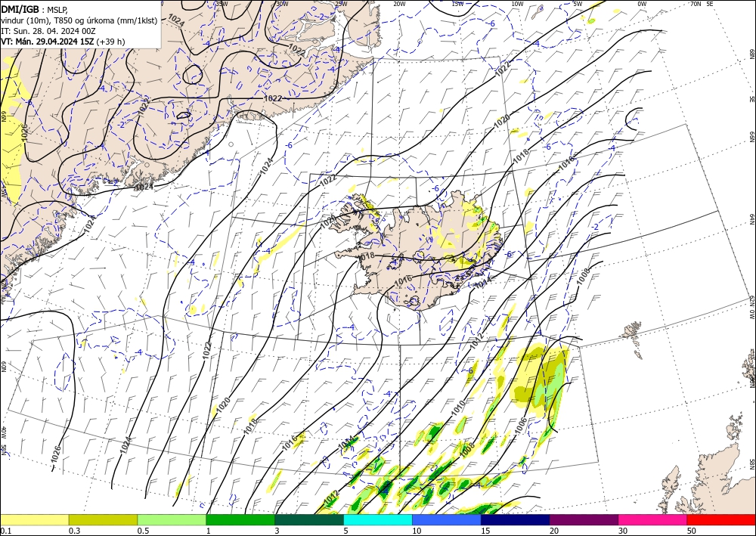The image size is (756, 536).
Task: Click the legend value '3'
Action: click(x=277, y=531)
